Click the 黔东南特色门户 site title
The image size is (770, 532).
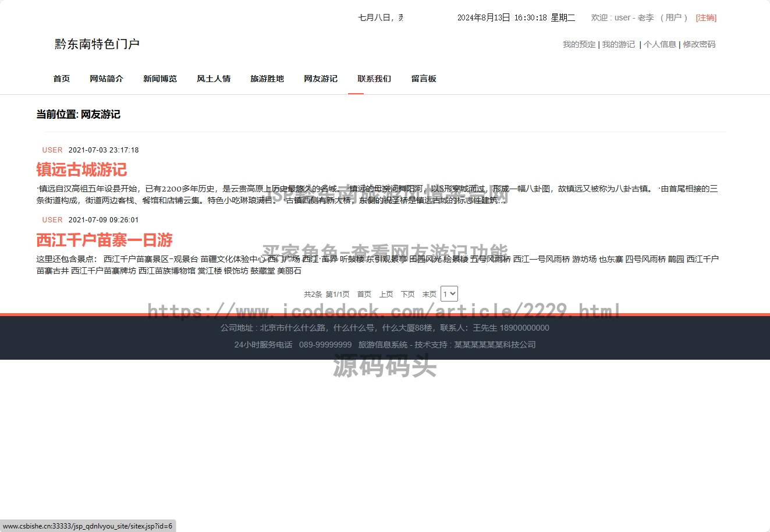97,44
